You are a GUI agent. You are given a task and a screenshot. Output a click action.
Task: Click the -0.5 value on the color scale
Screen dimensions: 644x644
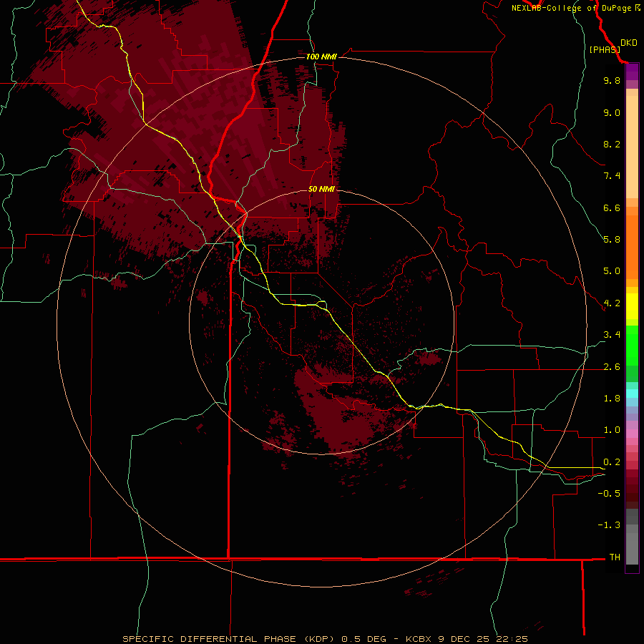tap(609, 494)
